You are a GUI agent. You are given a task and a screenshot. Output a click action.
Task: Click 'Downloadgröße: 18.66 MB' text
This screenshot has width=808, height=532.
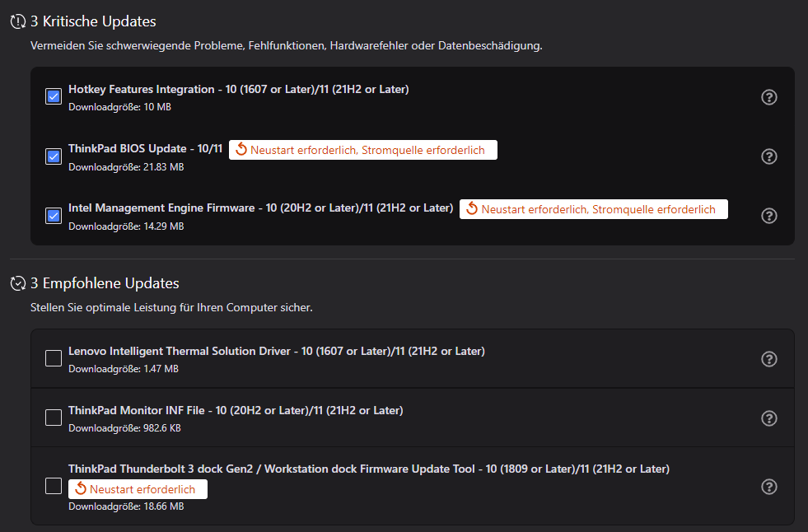126,506
